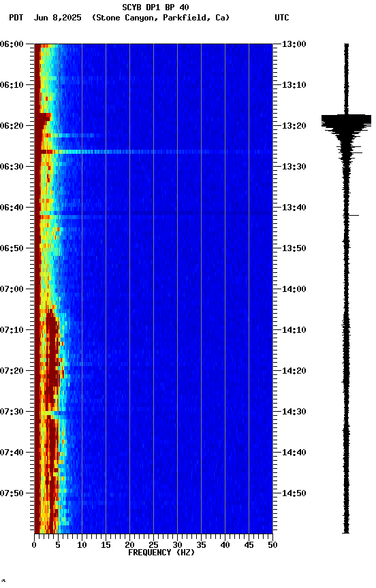Click the '15' frequency axis label
376x588 pixels.
pyautogui.click(x=106, y=545)
